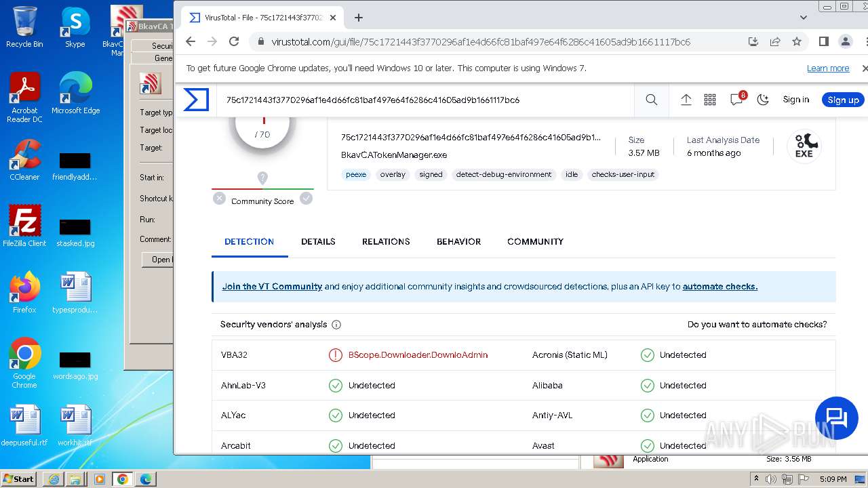This screenshot has width=868, height=488.
Task: Click the idle tag
Action: (x=572, y=174)
